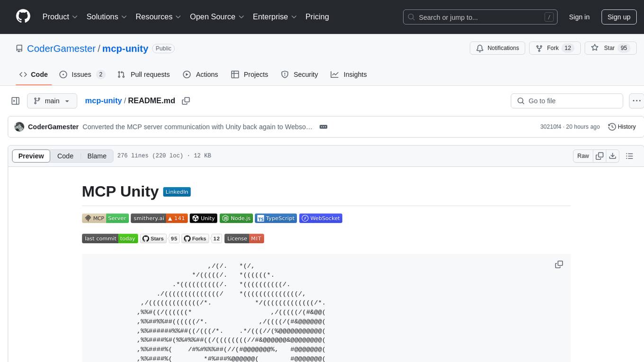The width and height of the screenshot is (644, 362).
Task: Click the Forks count 12 badge
Action: pos(216,238)
